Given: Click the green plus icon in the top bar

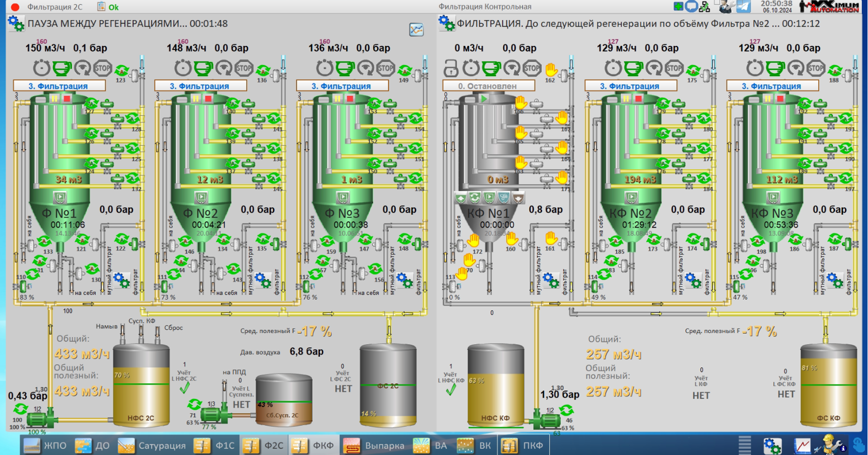Looking at the screenshot, I should coord(678,7).
